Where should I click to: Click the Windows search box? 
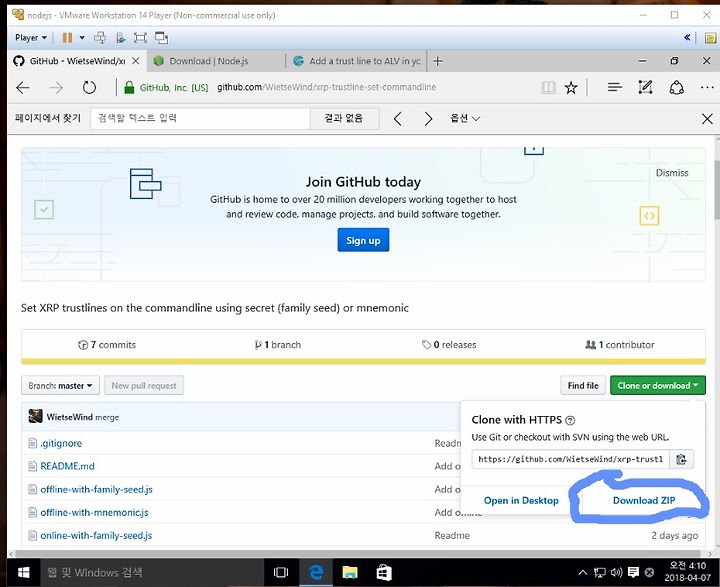[152, 572]
